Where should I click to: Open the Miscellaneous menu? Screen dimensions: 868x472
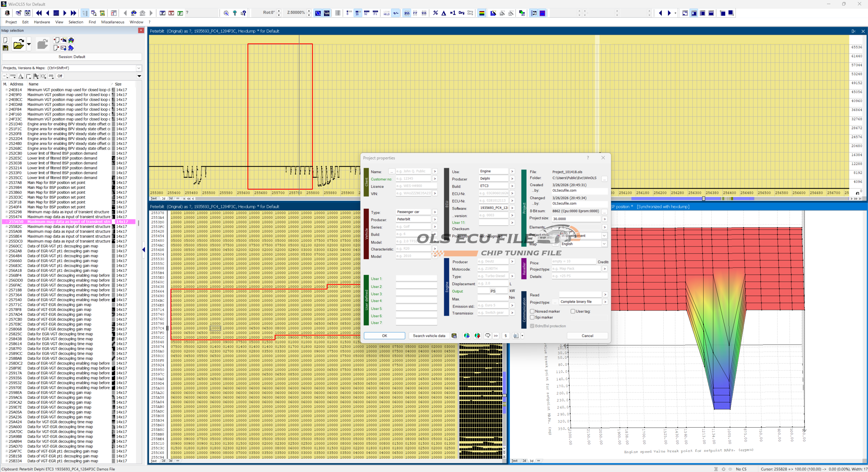click(x=113, y=22)
